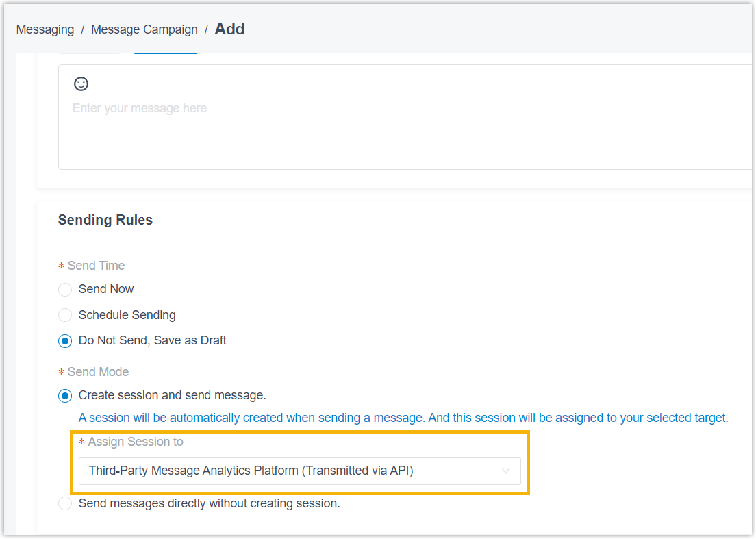
Task: Click the dropdown chevron in Assign Session field
Action: pos(505,471)
